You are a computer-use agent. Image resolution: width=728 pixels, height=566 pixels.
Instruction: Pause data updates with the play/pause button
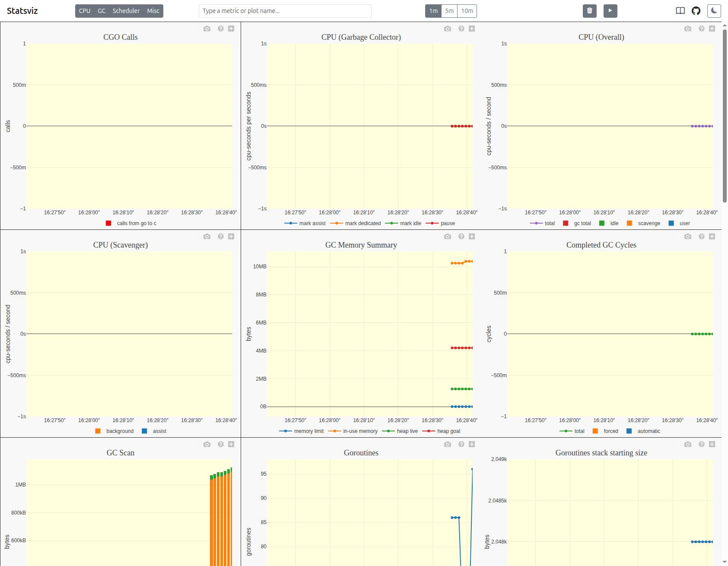[x=610, y=11]
